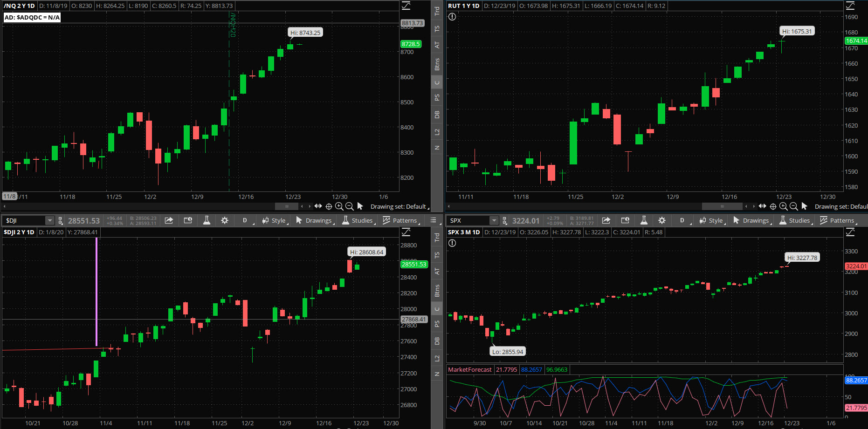868x429 pixels.
Task: Open Drawing set dropdown under RUT chart
Action: coord(841,206)
